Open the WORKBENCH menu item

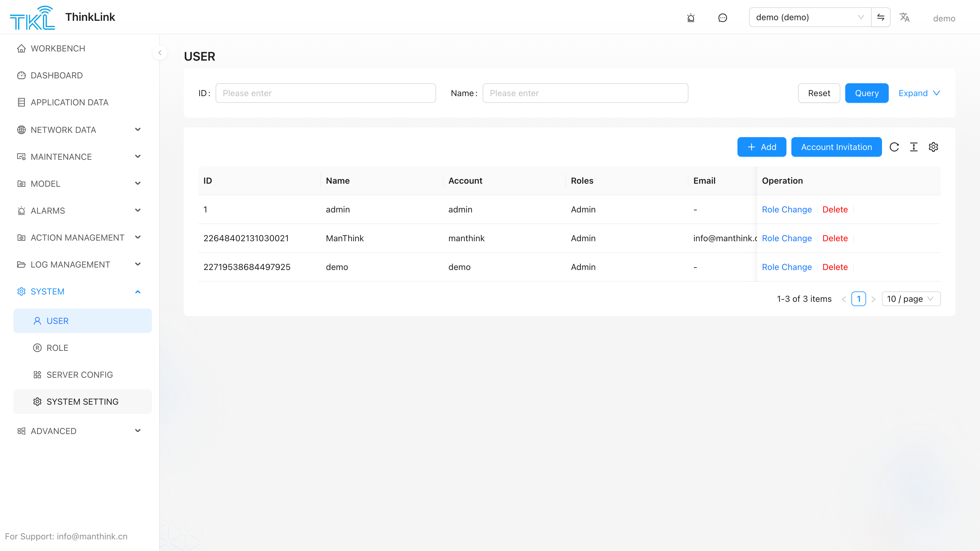(x=83, y=48)
